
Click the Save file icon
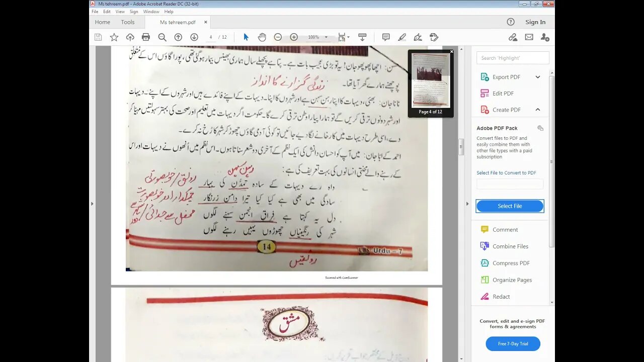tap(98, 37)
